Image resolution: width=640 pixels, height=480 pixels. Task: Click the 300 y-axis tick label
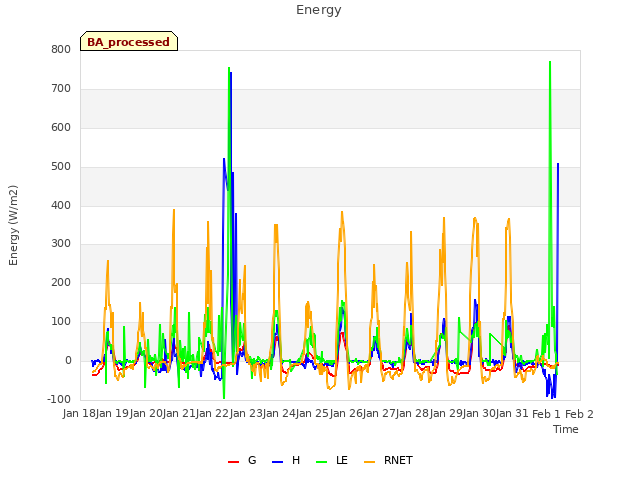click(61, 244)
